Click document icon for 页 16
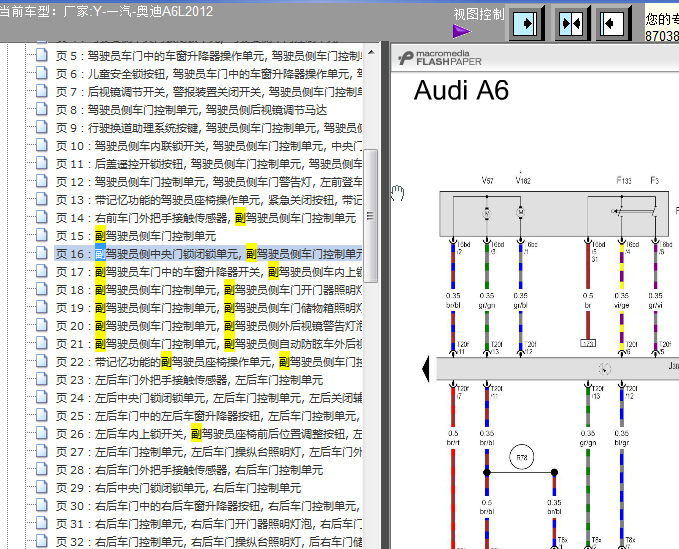Image resolution: width=679 pixels, height=549 pixels. click(42, 254)
